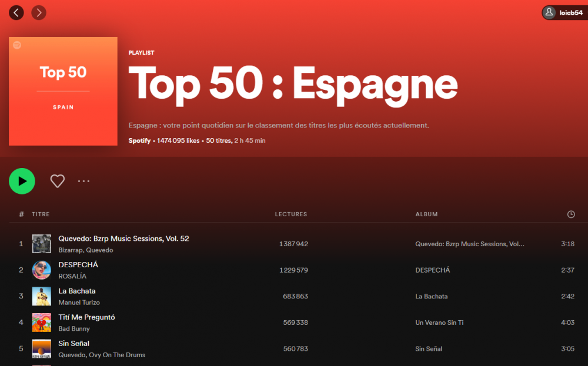Open artist ROSALÍA
Image resolution: width=588 pixels, height=366 pixels.
coord(72,277)
